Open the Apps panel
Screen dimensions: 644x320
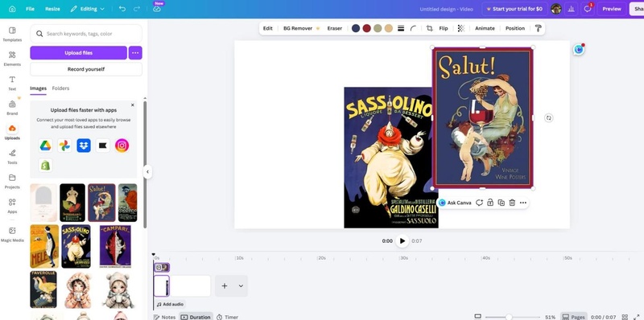pyautogui.click(x=12, y=206)
